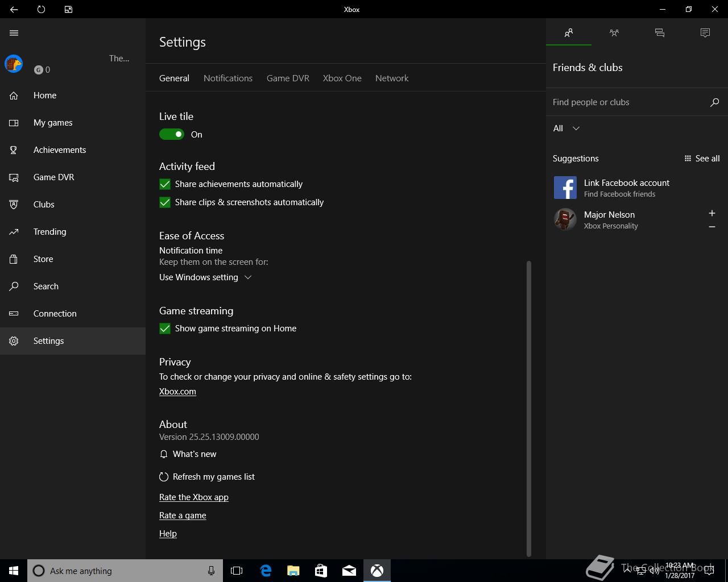The width and height of the screenshot is (728, 582).
Task: Open the profile avatar picture
Action: [x=14, y=64]
